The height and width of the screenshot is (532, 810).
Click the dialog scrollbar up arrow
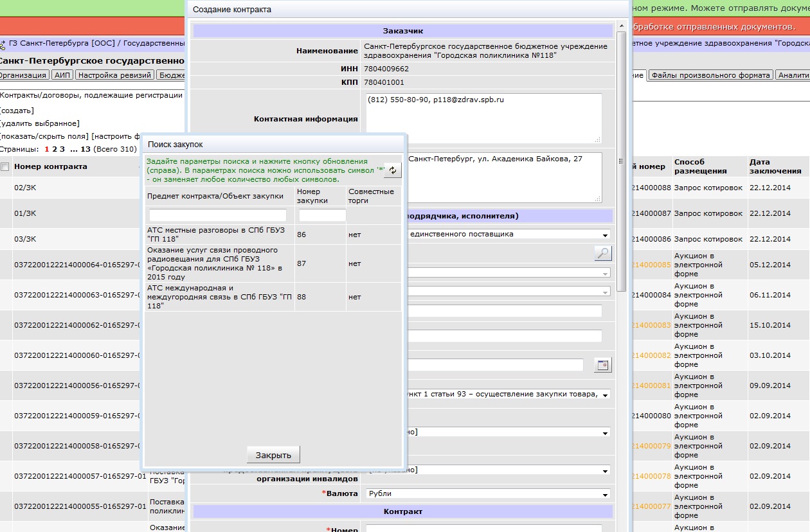click(x=622, y=26)
